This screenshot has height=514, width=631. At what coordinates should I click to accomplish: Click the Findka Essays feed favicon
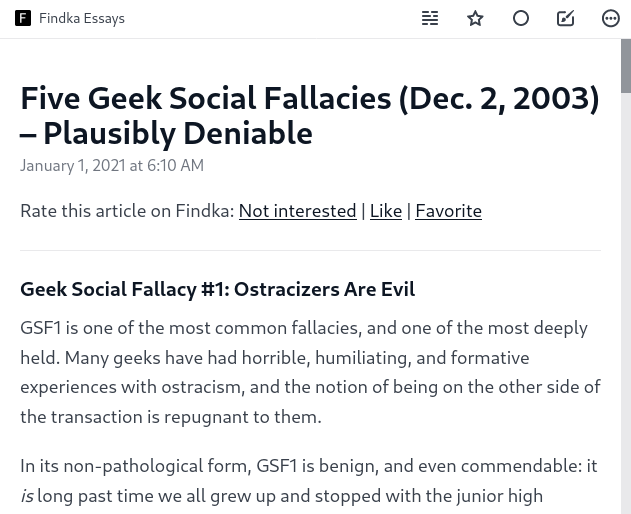point(23,19)
